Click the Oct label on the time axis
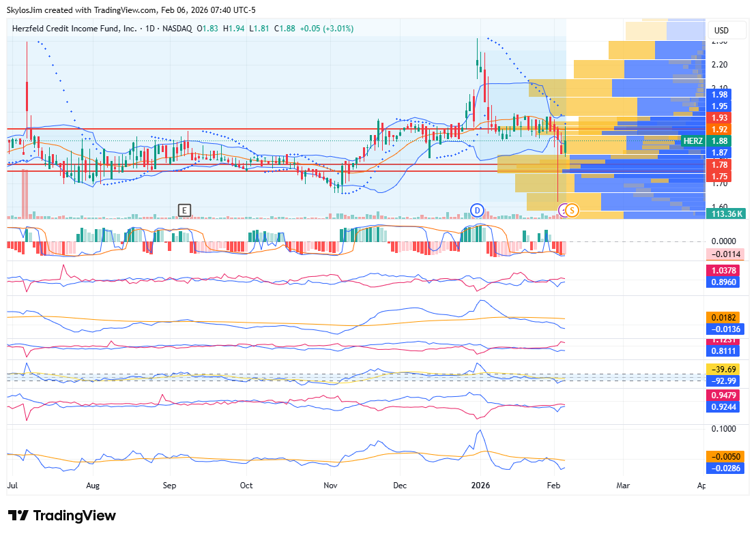Image resolution: width=756 pixels, height=536 pixels. (x=246, y=485)
